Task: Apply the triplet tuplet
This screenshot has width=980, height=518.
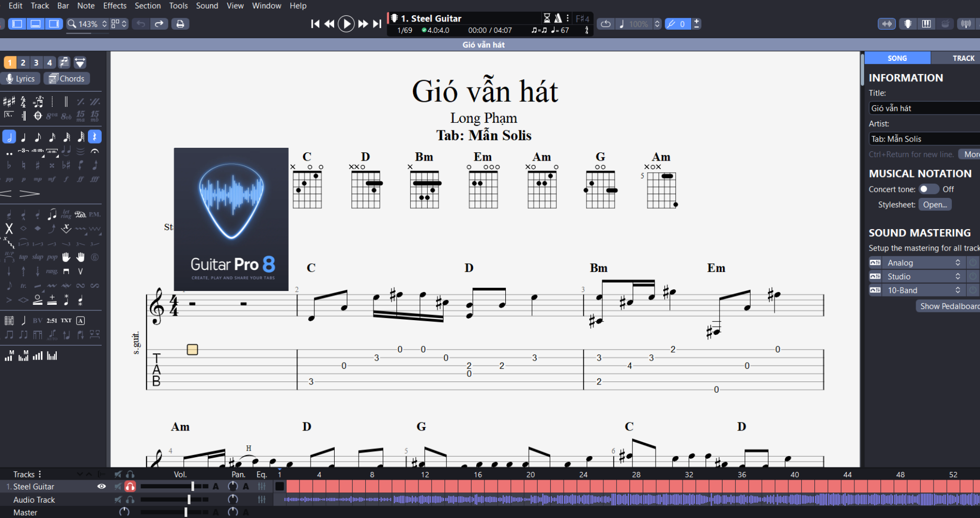Action: coord(23,151)
